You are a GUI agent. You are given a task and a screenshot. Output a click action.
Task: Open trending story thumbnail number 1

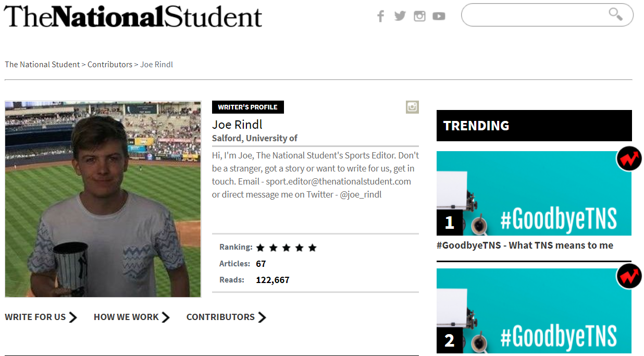click(x=534, y=193)
